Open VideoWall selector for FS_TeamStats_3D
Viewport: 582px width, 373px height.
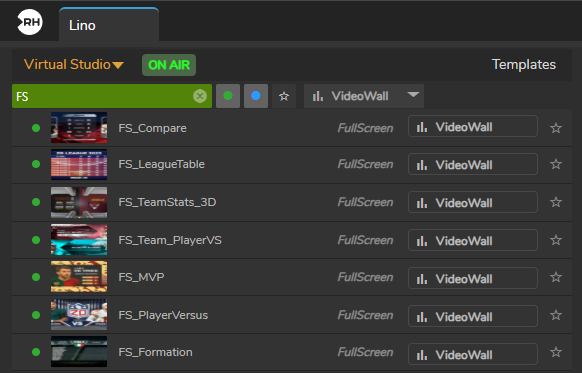pos(473,202)
